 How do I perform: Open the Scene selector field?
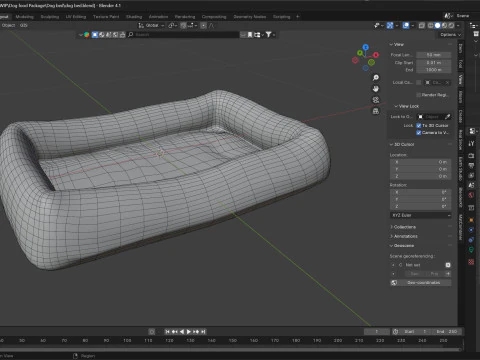[x=463, y=16]
